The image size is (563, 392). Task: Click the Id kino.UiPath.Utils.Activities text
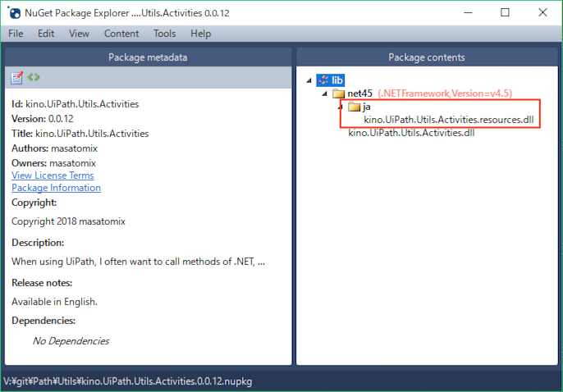75,104
